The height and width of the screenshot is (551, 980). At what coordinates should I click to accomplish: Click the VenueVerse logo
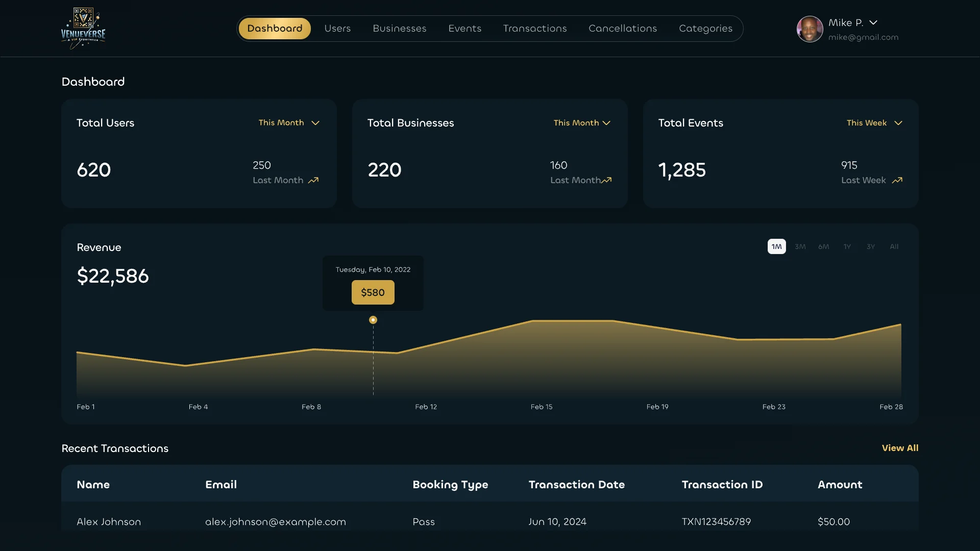click(x=83, y=29)
